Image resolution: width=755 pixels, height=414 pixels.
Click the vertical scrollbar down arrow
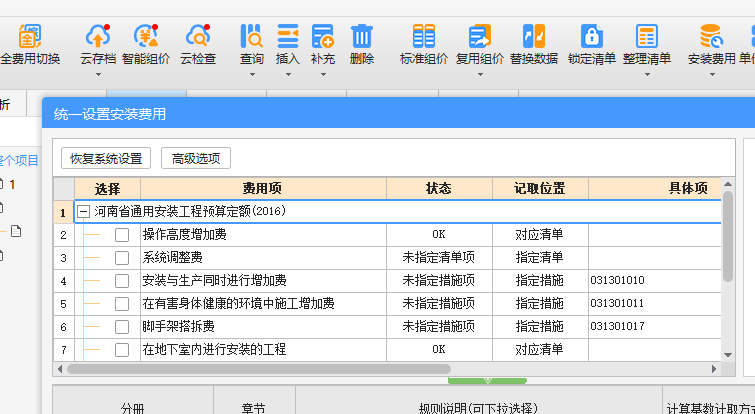click(728, 355)
